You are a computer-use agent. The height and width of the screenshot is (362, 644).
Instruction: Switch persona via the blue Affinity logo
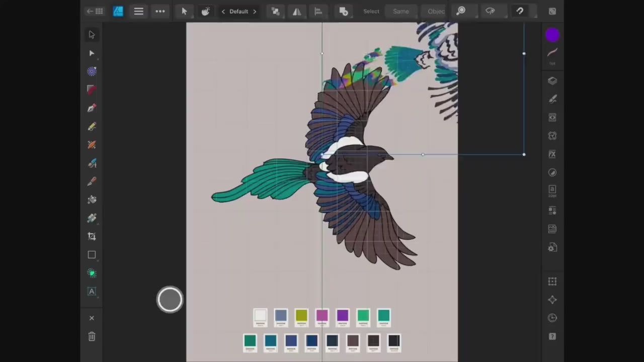click(118, 11)
